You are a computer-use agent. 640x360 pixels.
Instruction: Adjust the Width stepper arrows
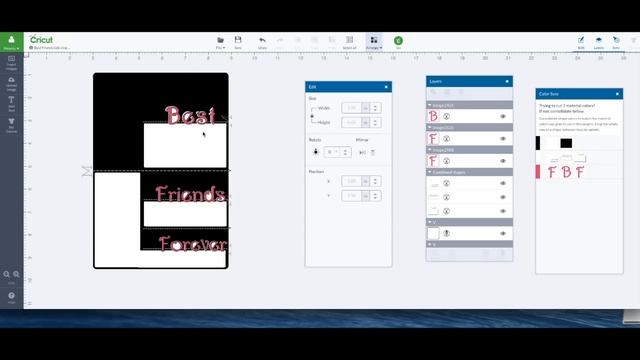click(376, 108)
